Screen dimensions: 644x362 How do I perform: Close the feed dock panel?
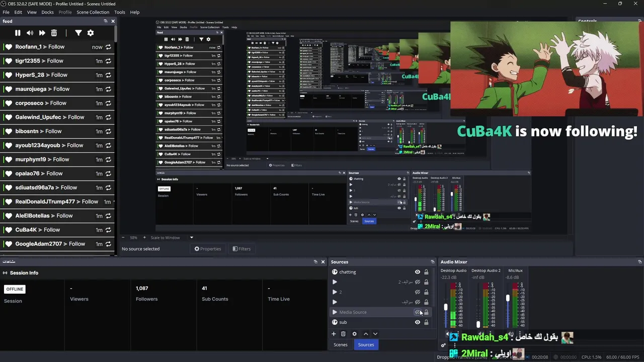tap(113, 21)
